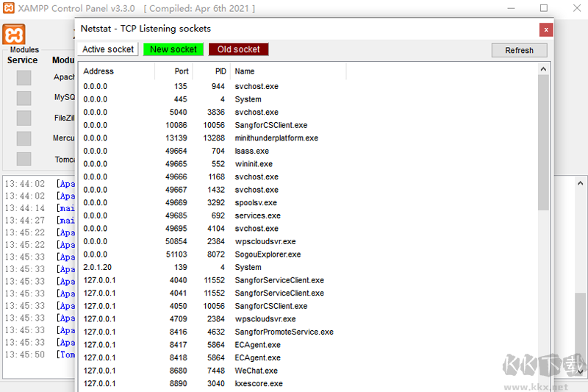The width and height of the screenshot is (588, 392).
Task: Click the large XAMPP orange logo icon
Action: click(14, 35)
